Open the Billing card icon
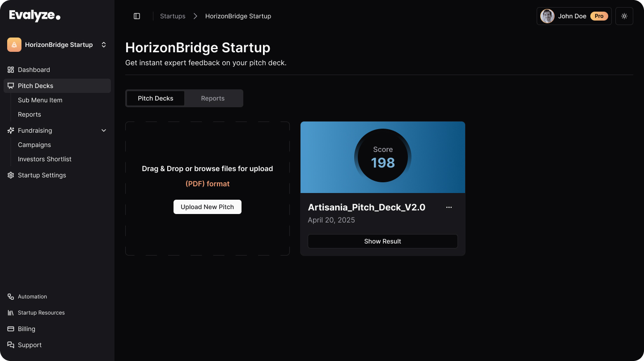The width and height of the screenshot is (644, 361). click(x=11, y=329)
